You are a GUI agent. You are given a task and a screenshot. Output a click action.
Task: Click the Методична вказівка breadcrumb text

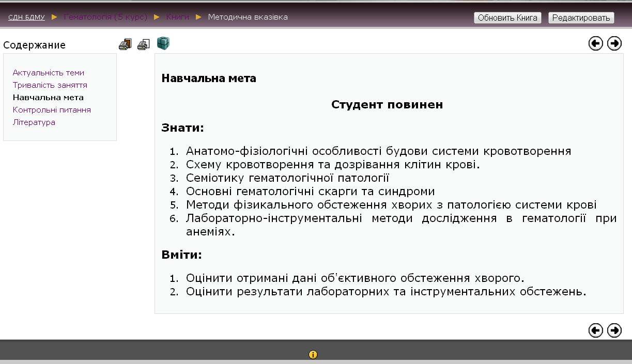point(248,17)
